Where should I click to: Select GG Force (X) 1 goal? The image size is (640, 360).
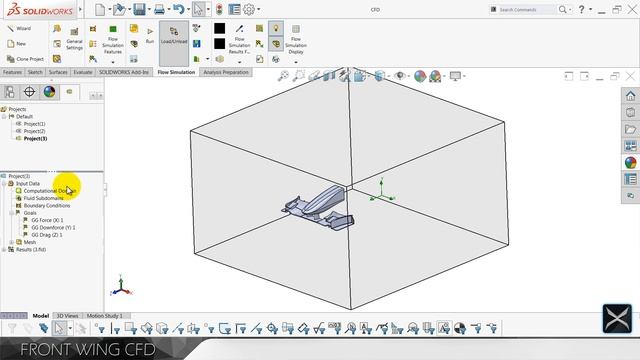click(47, 220)
